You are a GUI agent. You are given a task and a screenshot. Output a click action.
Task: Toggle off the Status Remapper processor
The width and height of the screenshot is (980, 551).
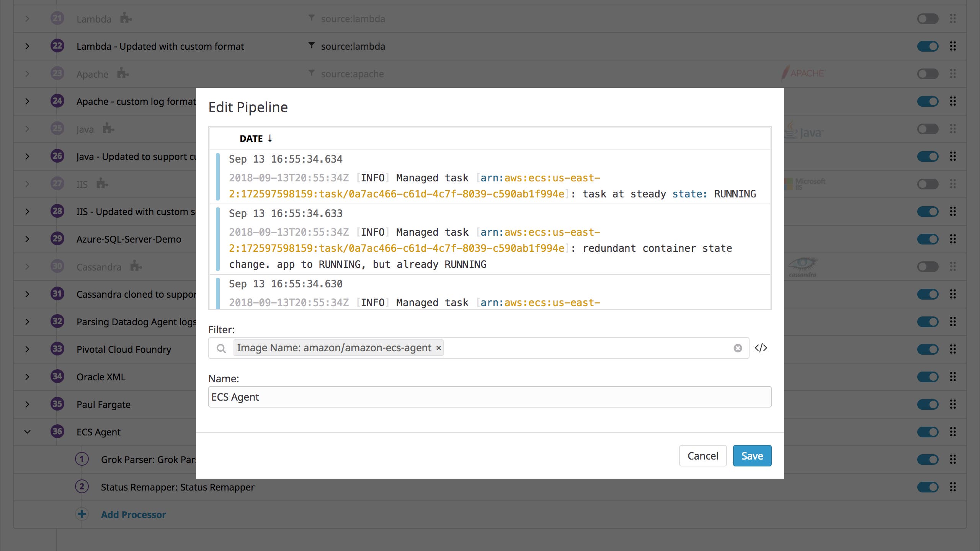click(928, 487)
